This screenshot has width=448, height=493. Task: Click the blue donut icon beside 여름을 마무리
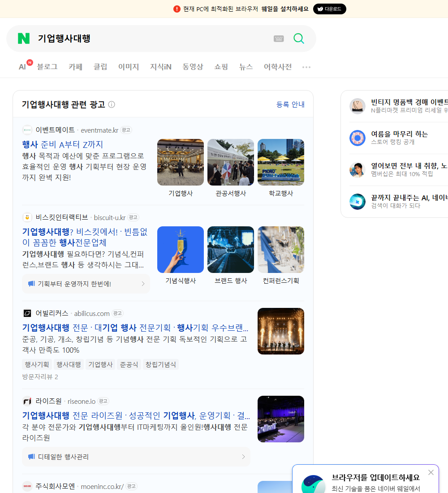tap(358, 138)
